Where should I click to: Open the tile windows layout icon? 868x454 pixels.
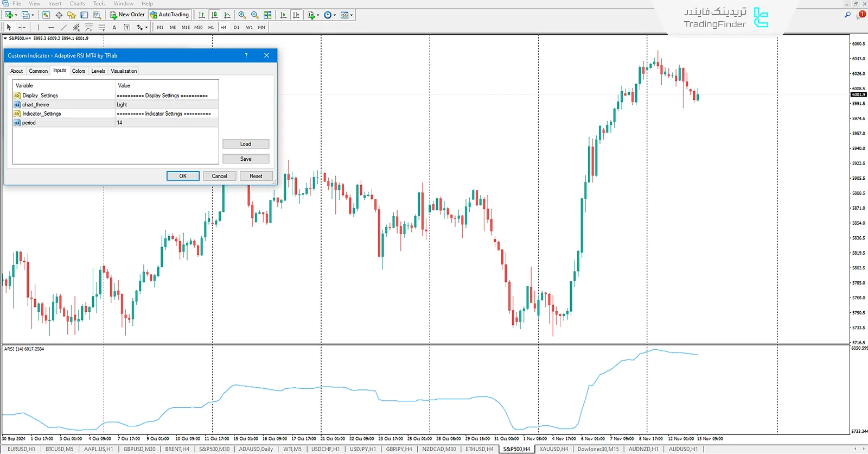coord(267,15)
